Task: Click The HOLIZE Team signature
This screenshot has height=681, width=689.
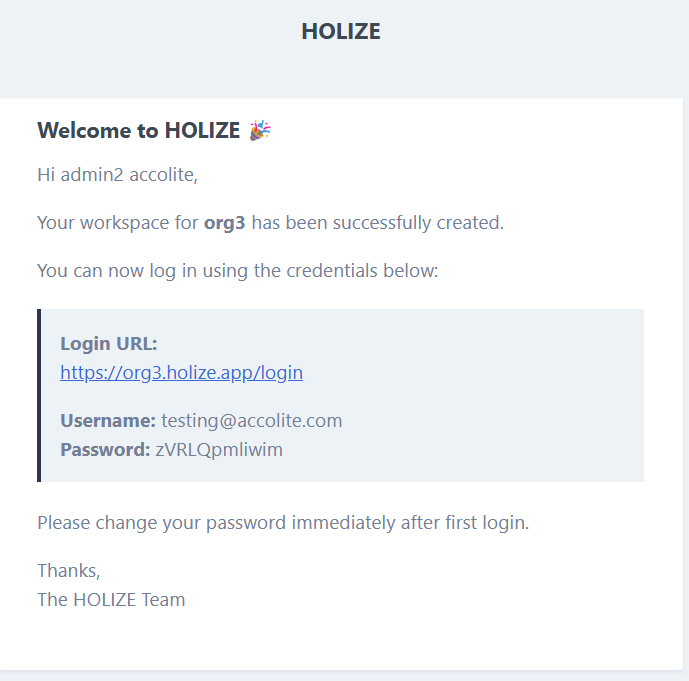Action: coord(111,600)
